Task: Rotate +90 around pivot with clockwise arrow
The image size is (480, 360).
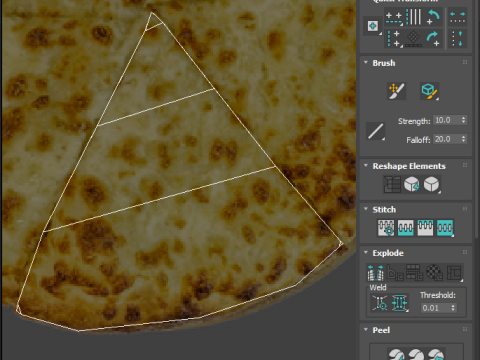Action: pos(433,39)
